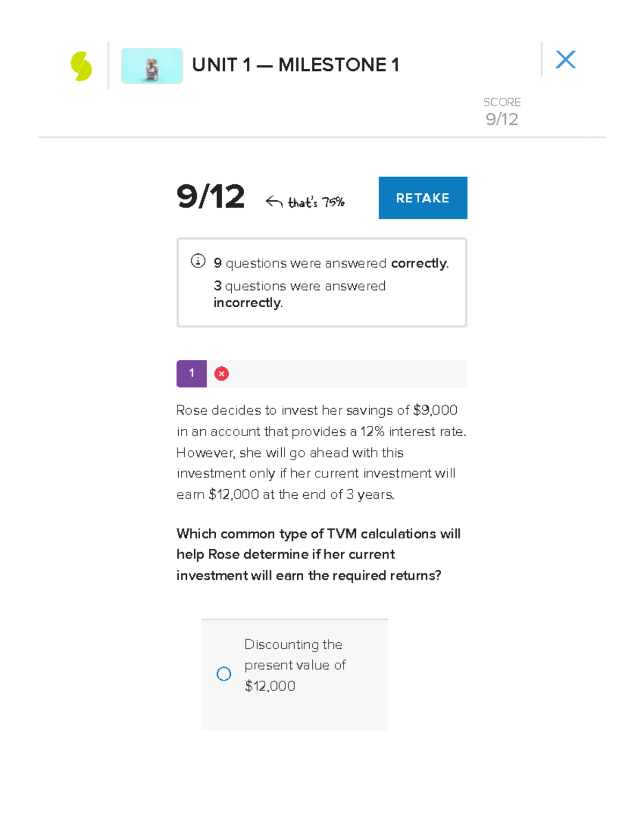Click the red incorrect mark on question 1
The width and height of the screenshot is (644, 834).
[x=222, y=374]
